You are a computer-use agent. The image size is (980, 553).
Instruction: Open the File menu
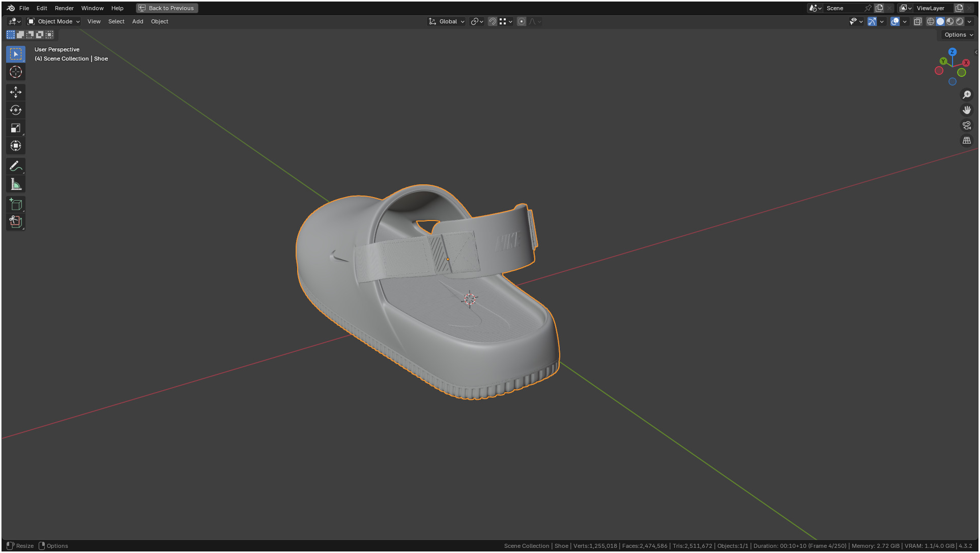tap(24, 8)
